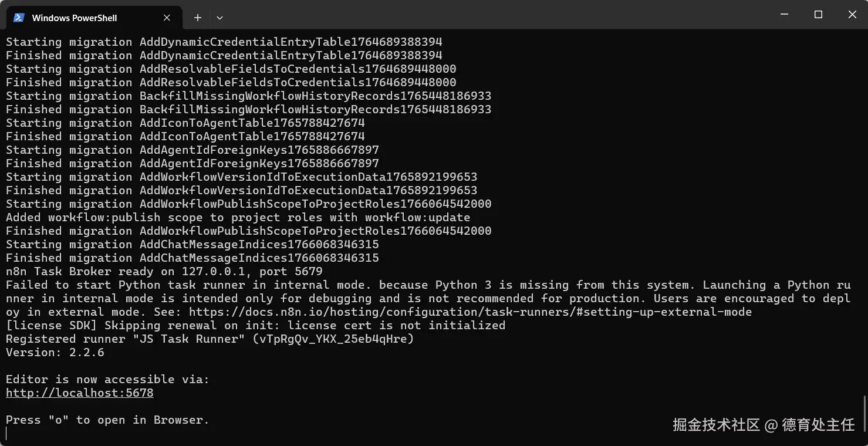This screenshot has height=446, width=868.
Task: Close the Windows PowerShell tab
Action: 167,18
